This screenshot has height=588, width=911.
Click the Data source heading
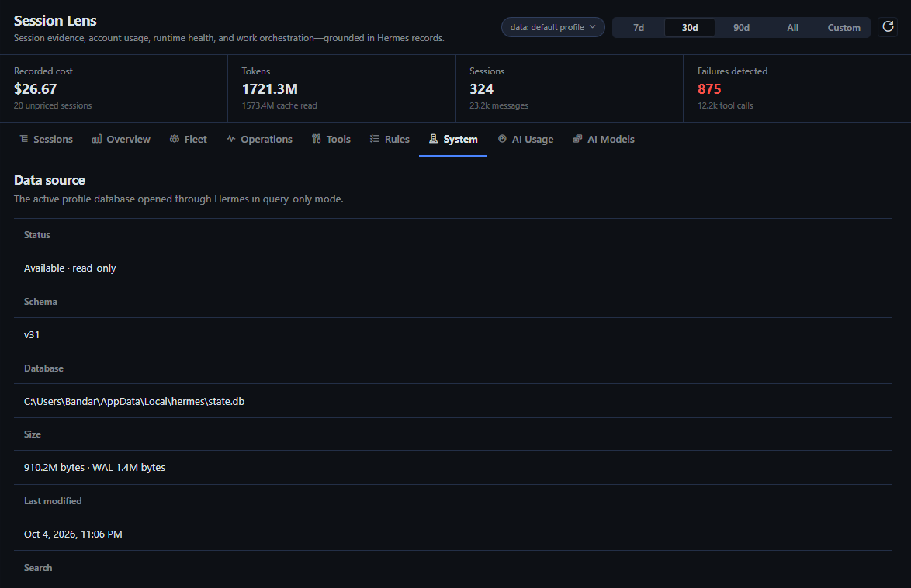[50, 180]
